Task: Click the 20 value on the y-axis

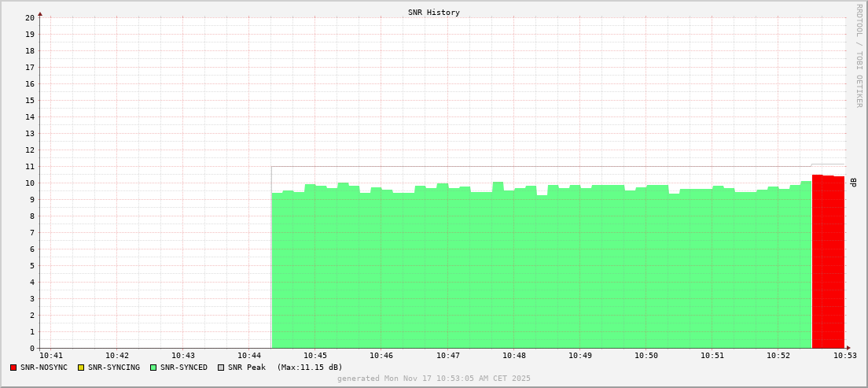Action: coord(29,17)
